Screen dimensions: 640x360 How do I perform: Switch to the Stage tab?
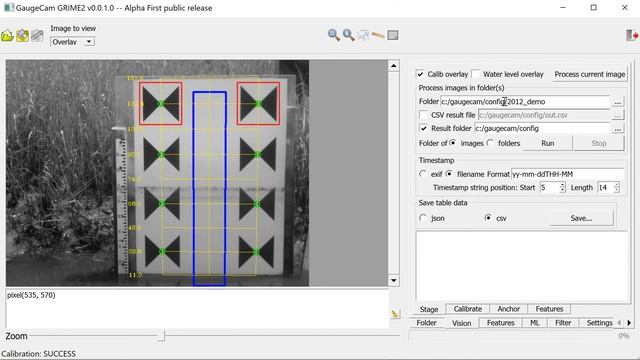[x=429, y=309]
